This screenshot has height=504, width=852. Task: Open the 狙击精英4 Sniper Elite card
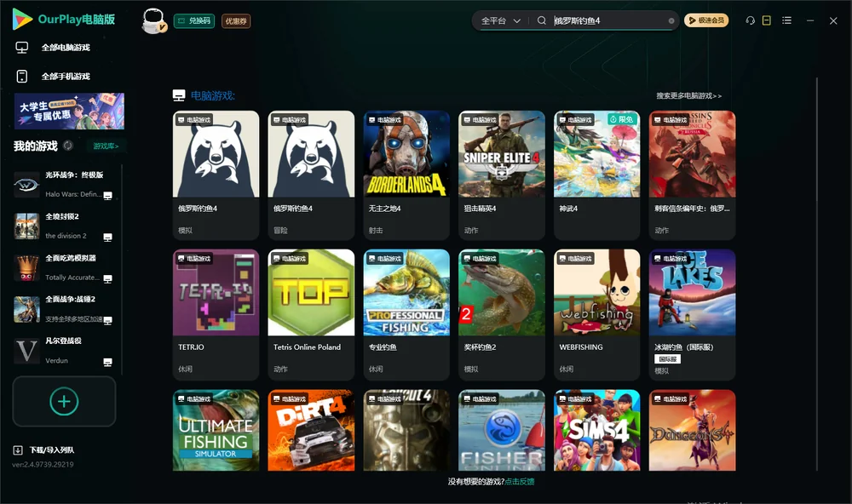click(x=502, y=175)
